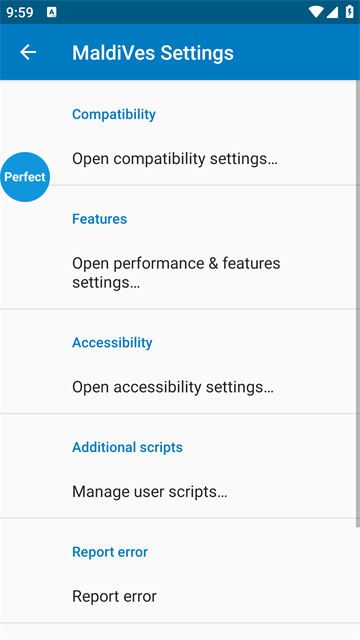Screen dimensions: 360x640
Task: Tap the Wi-Fi status icon
Action: point(316,12)
